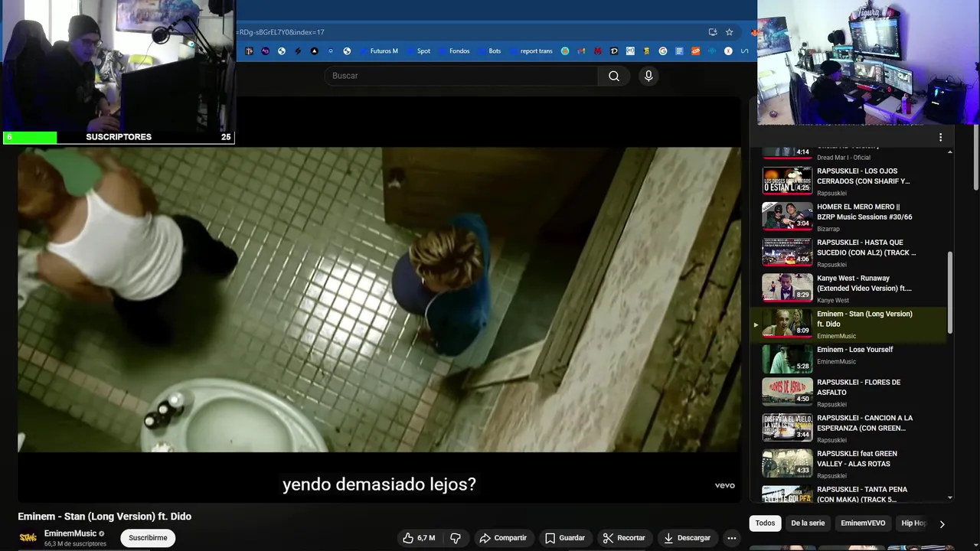
Task: Open the white circle X bookmark icon
Action: click(x=728, y=51)
